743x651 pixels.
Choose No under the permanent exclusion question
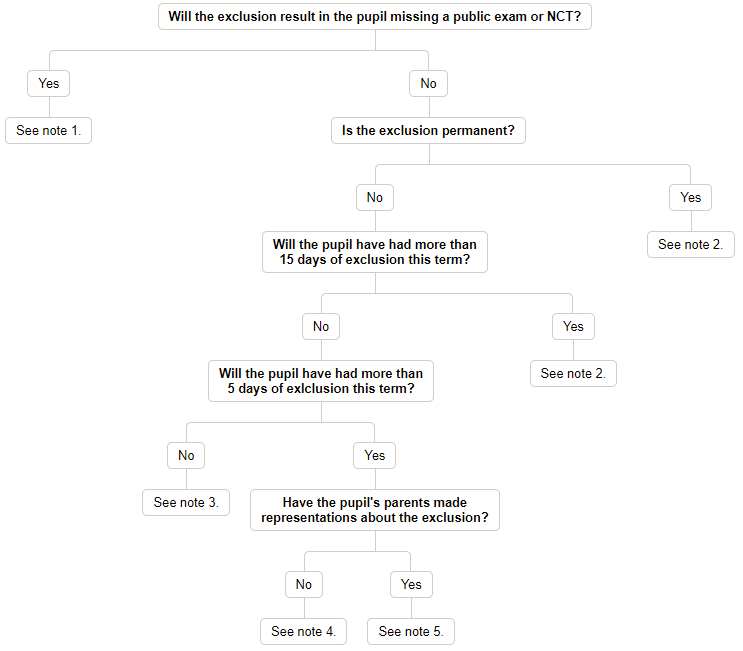(375, 197)
